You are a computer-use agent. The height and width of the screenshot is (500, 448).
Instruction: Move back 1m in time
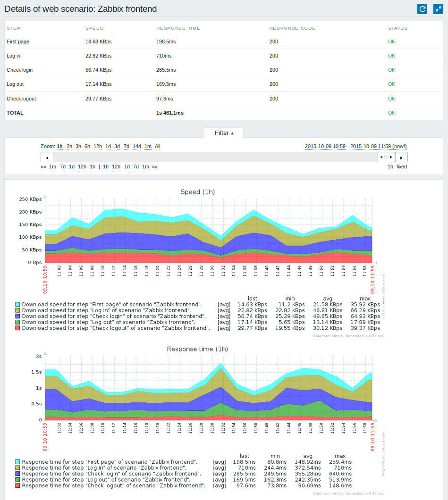53,167
